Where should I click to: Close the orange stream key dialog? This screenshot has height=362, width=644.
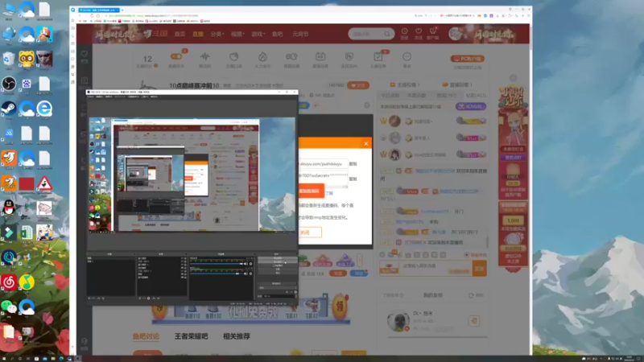coord(365,143)
